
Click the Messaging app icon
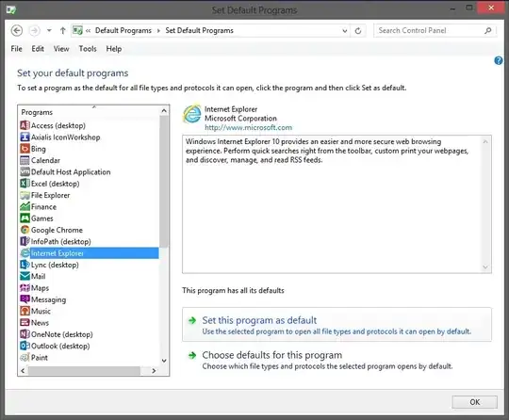[x=25, y=299]
